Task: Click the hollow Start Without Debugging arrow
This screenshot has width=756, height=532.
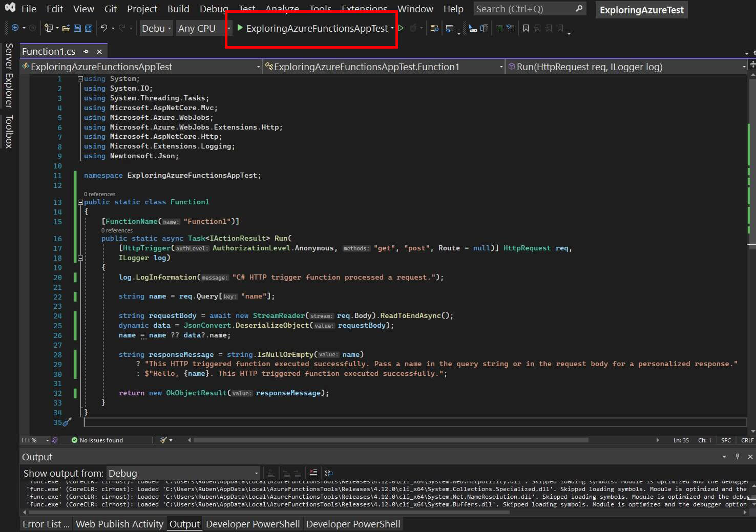Action: [401, 28]
